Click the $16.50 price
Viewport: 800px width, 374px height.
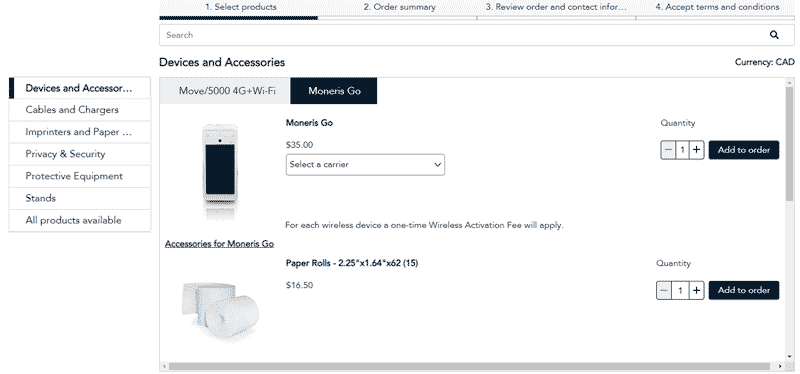(299, 285)
